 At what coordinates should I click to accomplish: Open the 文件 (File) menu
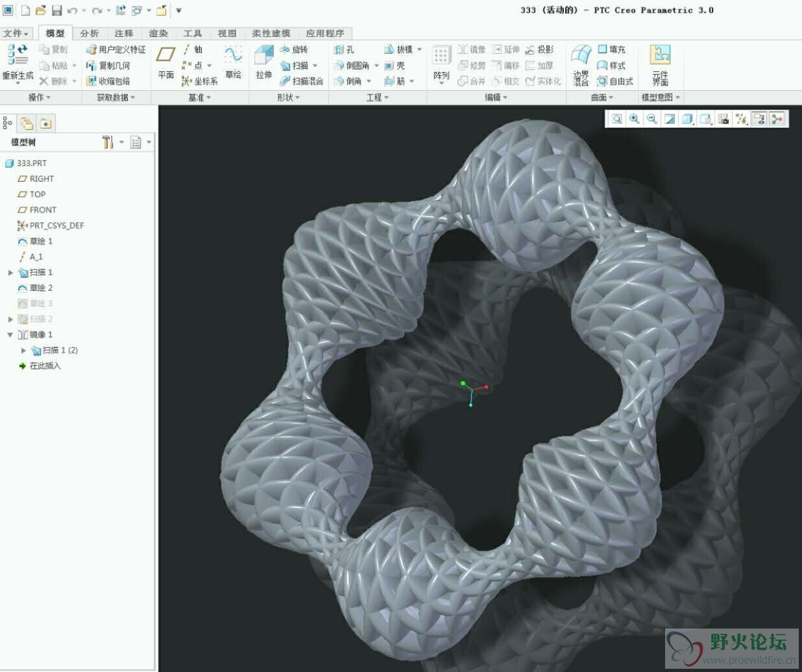(x=16, y=33)
